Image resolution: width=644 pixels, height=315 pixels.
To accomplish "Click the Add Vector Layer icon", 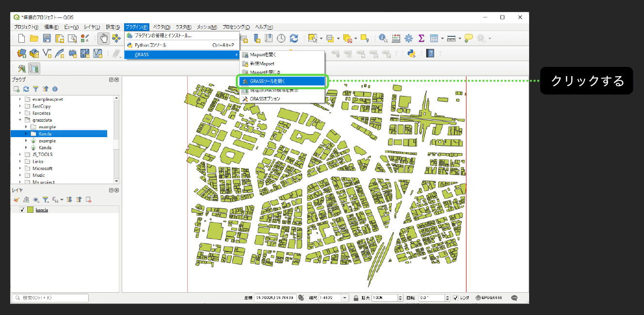I will [x=48, y=53].
